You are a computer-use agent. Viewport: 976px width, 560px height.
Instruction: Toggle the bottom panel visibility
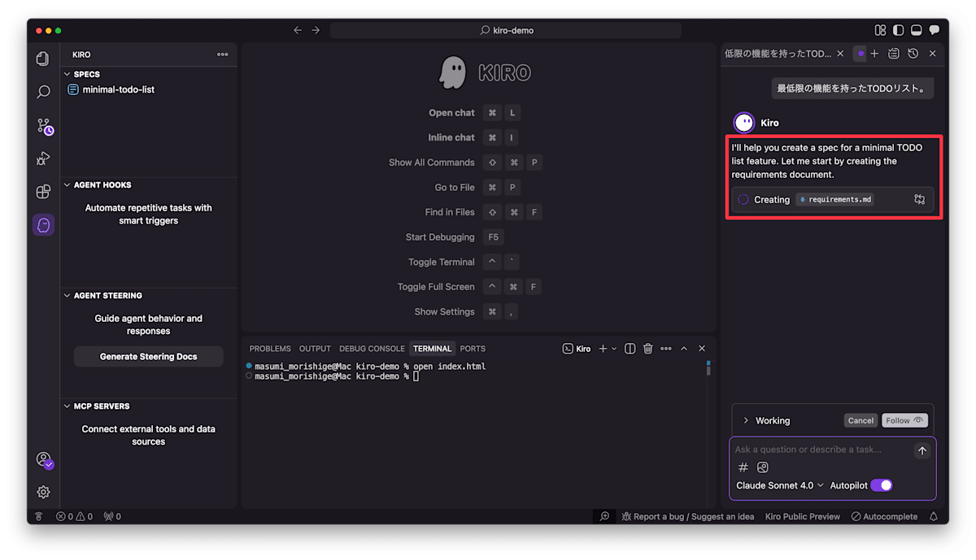[x=916, y=30]
